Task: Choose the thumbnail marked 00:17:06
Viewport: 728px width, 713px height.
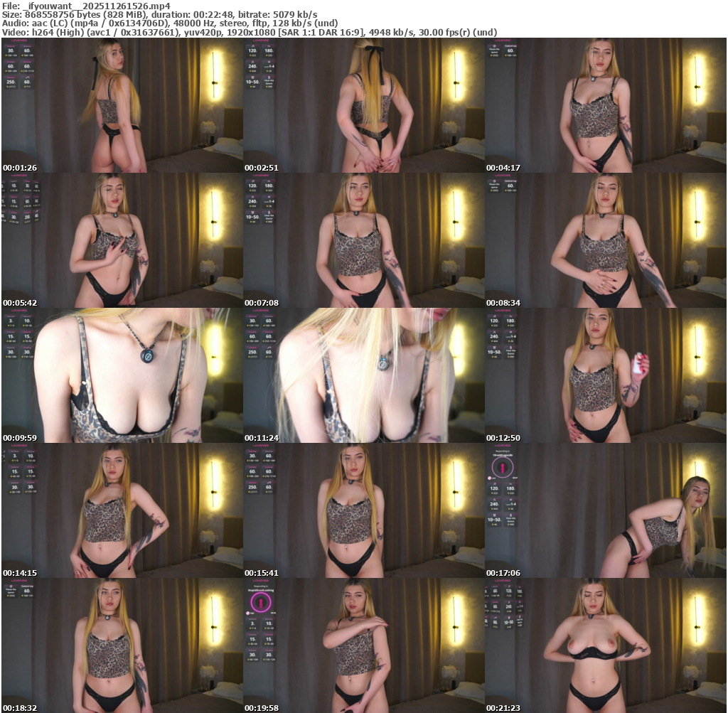Action: 606,510
